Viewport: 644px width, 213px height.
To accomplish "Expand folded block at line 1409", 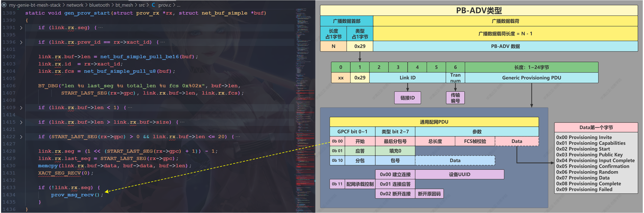I will pyautogui.click(x=21, y=108).
